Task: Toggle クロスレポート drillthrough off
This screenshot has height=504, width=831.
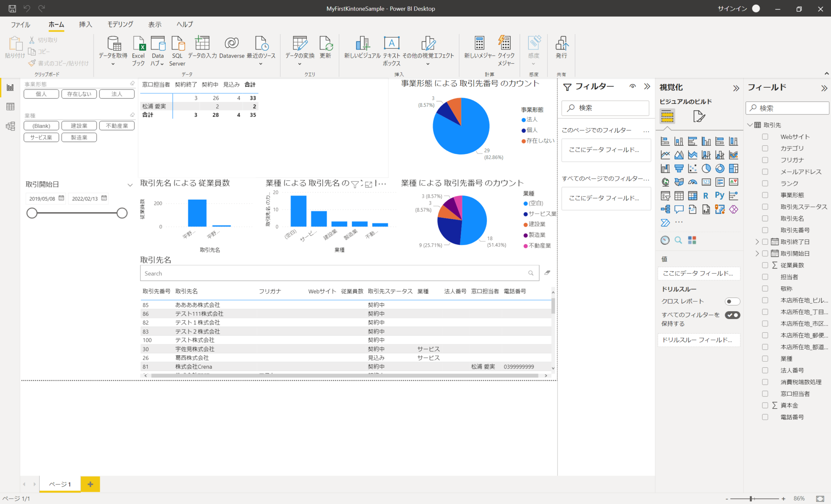Action: pos(732,301)
